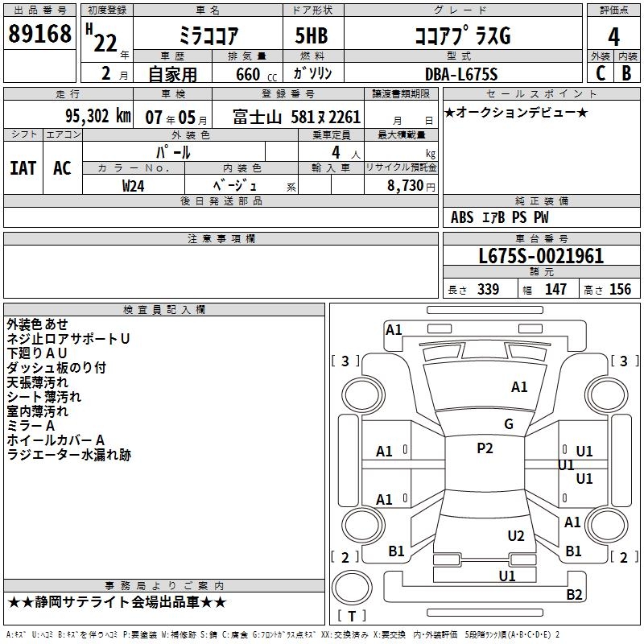Select the grade ココアプラスG
This screenshot has height=644, width=644.
pyautogui.click(x=463, y=35)
